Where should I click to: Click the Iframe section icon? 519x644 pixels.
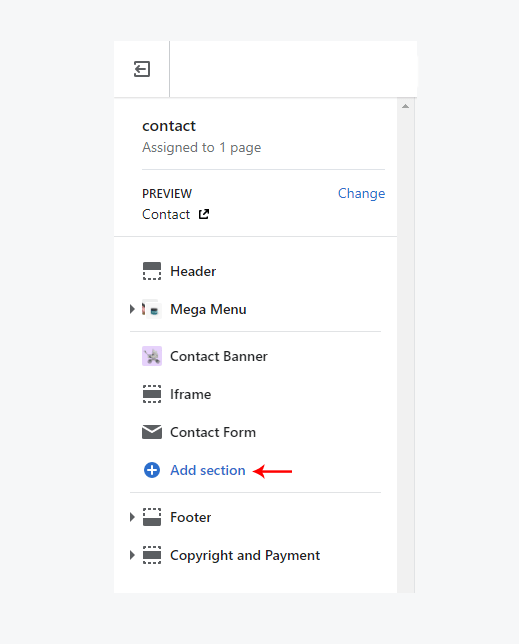click(x=152, y=394)
